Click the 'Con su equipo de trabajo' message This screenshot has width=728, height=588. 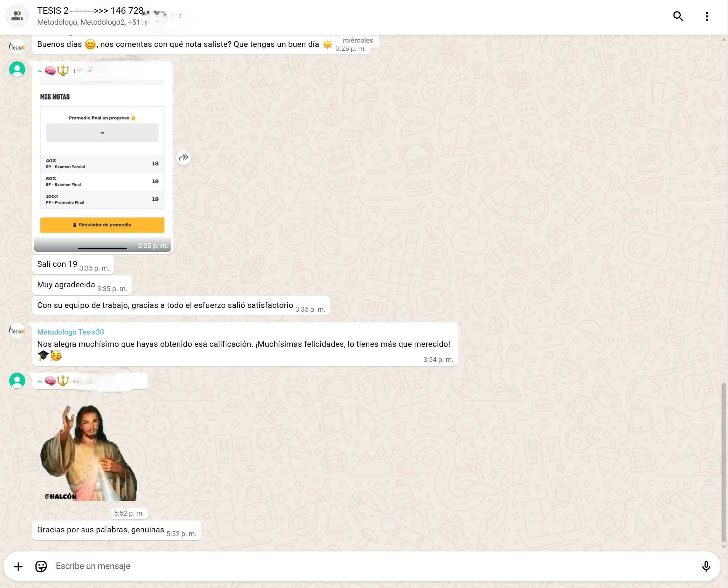181,306
